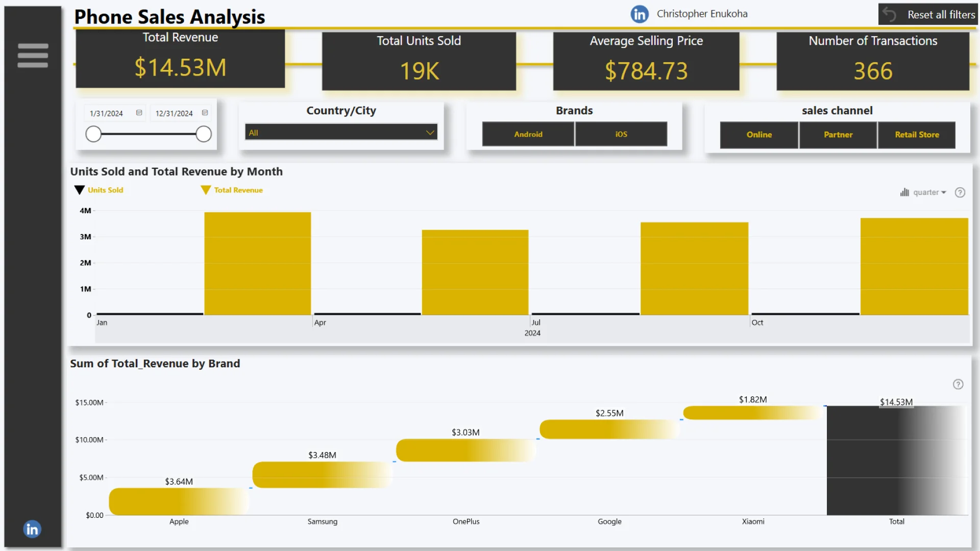
Task: Click the LinkedIn icon next to Christopher Enukoha
Action: 639,14
